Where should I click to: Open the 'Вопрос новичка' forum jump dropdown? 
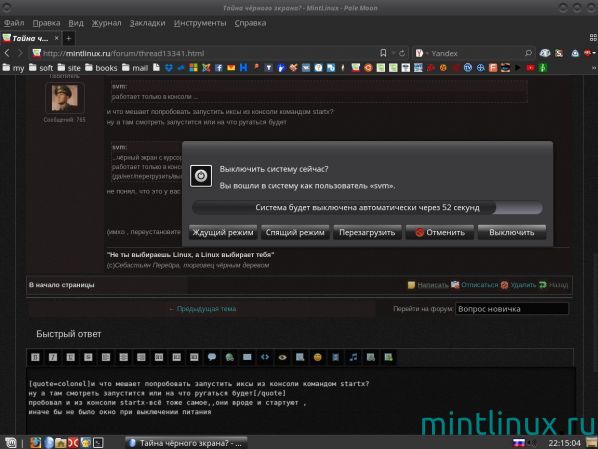[x=512, y=309]
